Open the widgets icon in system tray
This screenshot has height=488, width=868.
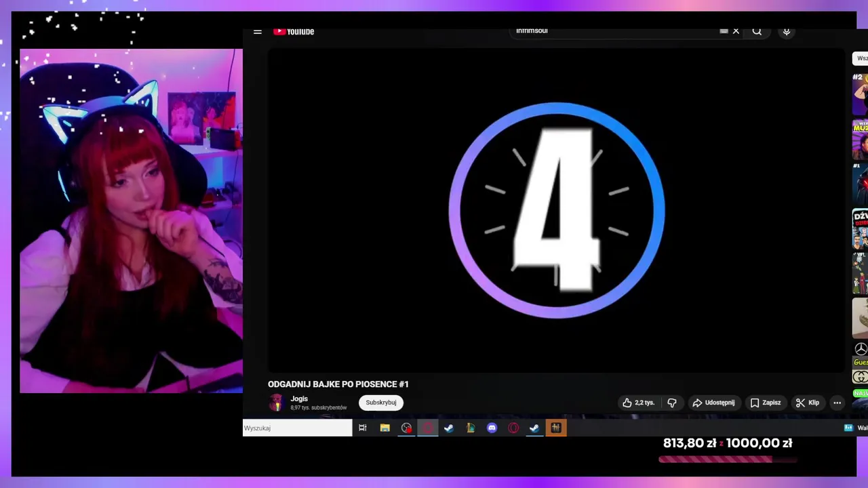(x=848, y=428)
